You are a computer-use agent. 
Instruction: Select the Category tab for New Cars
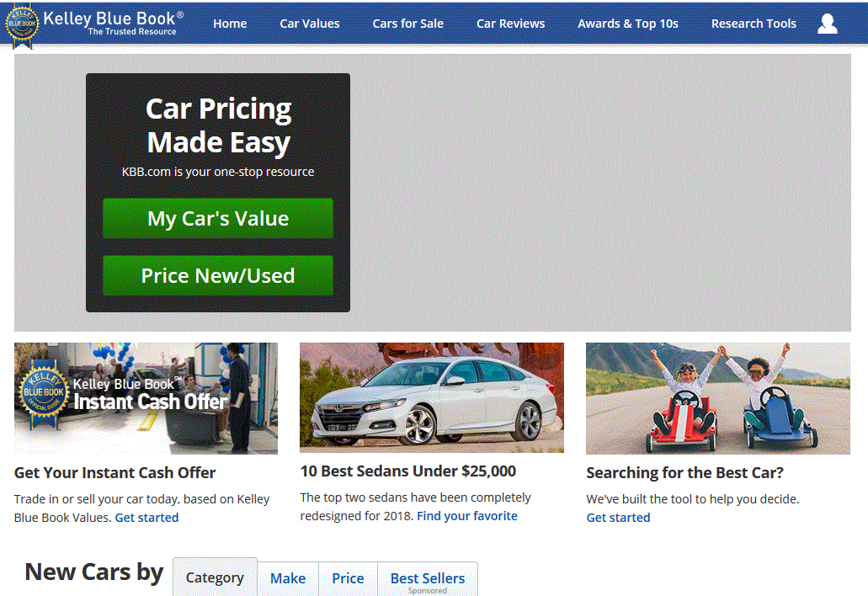(x=215, y=577)
